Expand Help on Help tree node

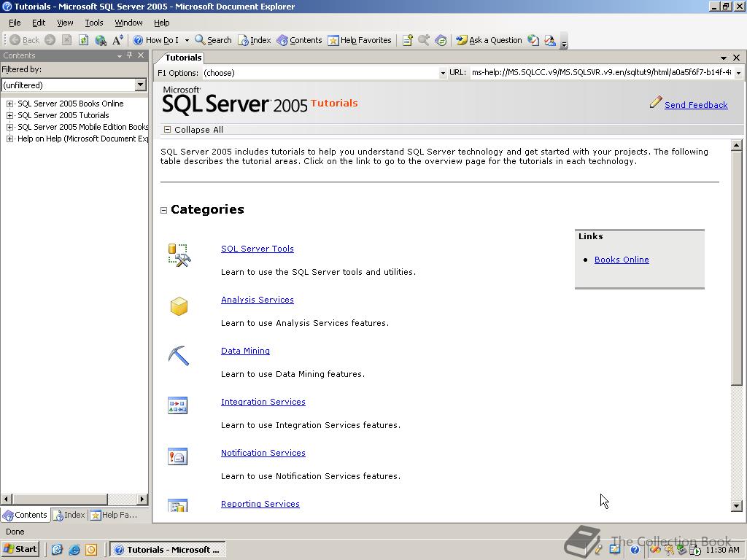[9, 139]
